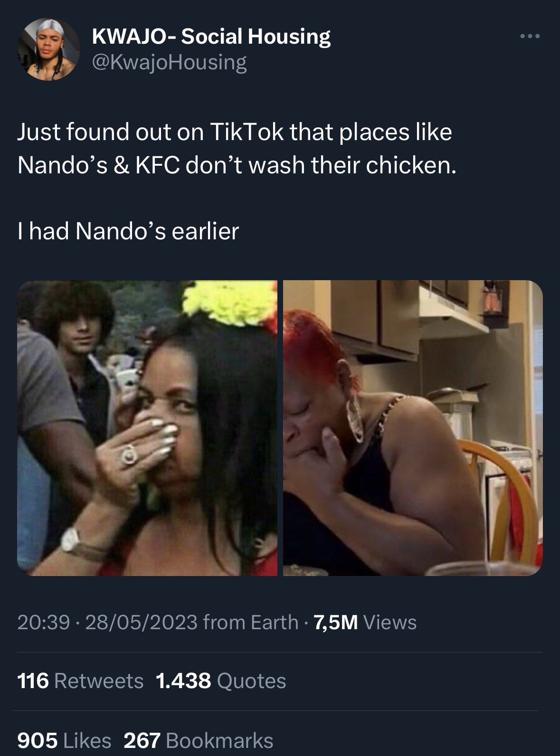The width and height of the screenshot is (560, 756).
Task: Open the KWAJO profile avatar
Action: (x=48, y=50)
